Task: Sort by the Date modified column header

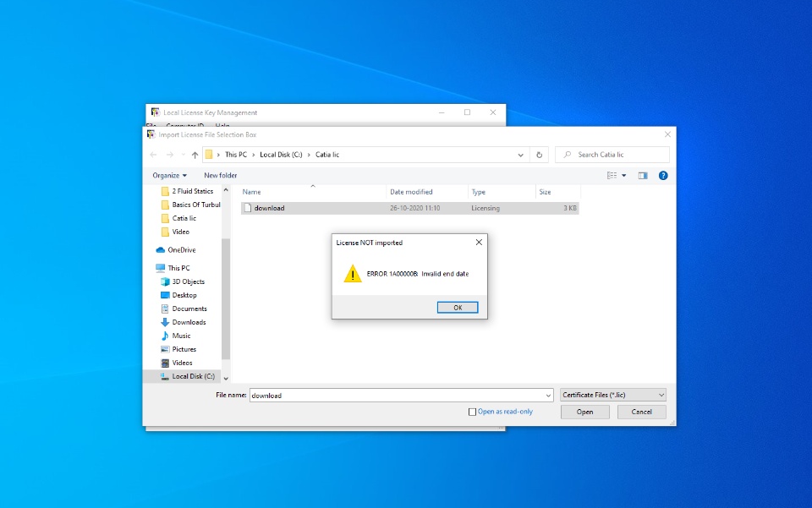Action: pyautogui.click(x=427, y=192)
